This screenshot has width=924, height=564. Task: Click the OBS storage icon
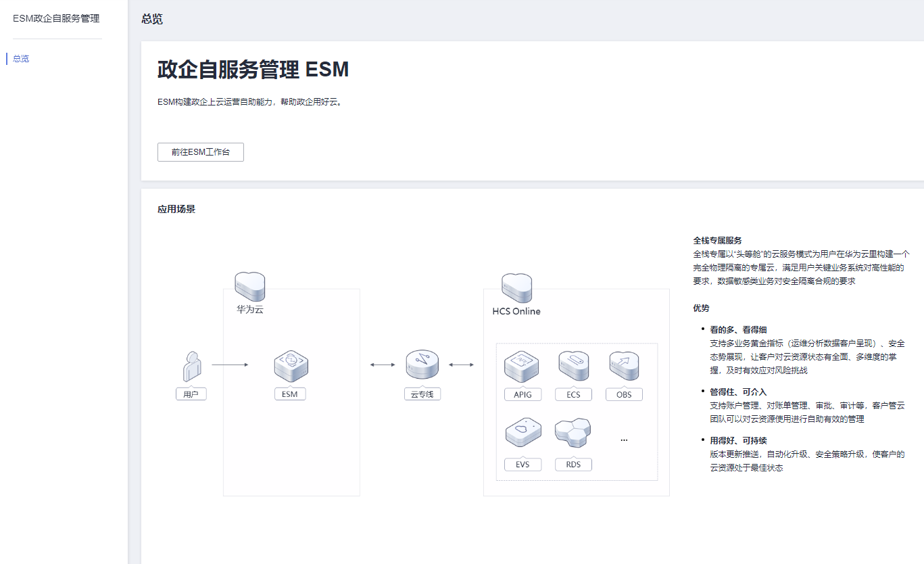624,367
